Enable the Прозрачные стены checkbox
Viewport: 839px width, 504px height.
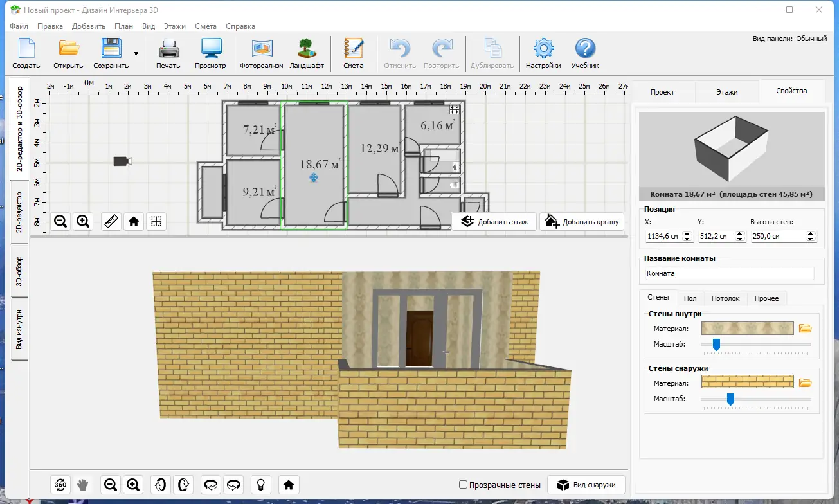tap(463, 485)
